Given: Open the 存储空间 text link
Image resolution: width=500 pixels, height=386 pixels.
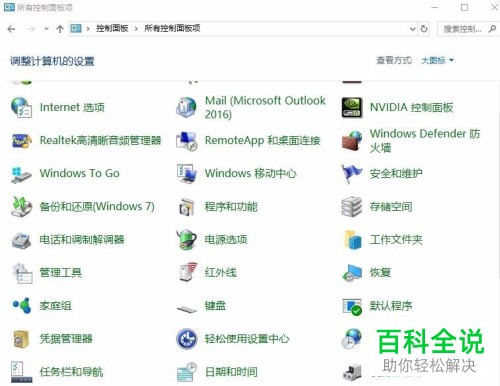Looking at the screenshot, I should (391, 207).
